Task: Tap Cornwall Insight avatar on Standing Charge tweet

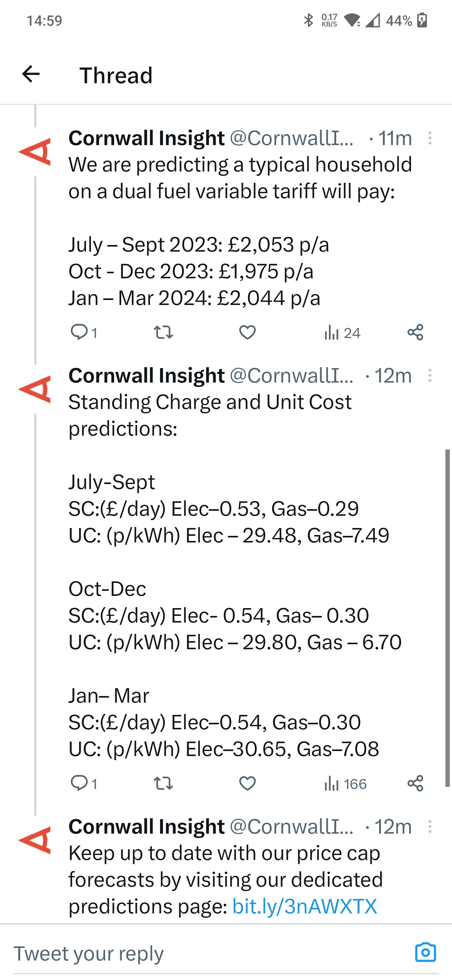Action: tap(35, 389)
